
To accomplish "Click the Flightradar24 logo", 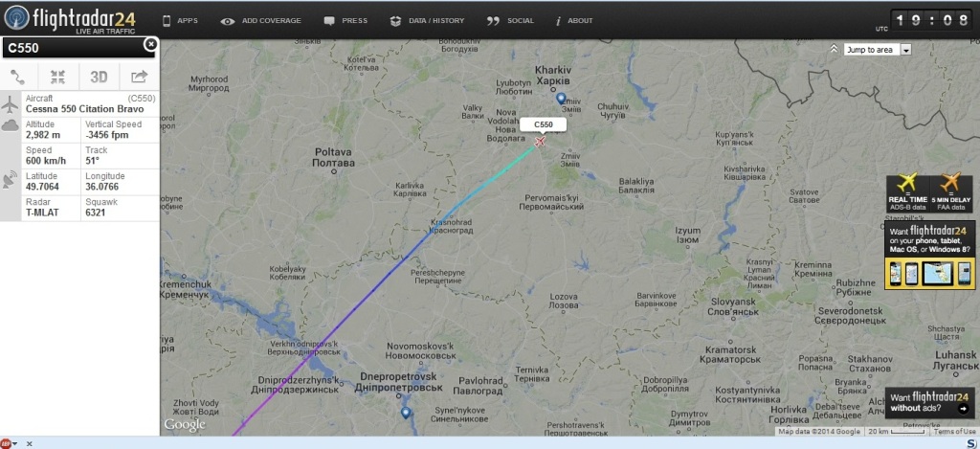I will pos(70,19).
